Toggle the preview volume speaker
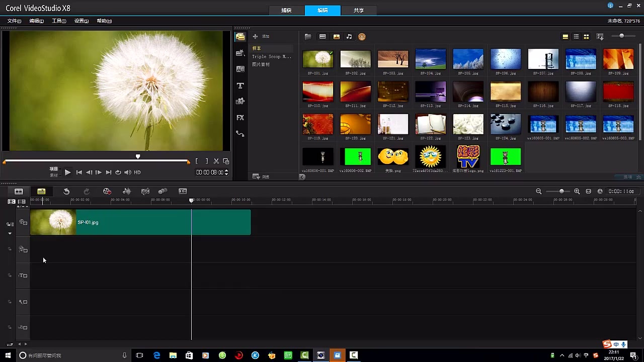 [127, 172]
